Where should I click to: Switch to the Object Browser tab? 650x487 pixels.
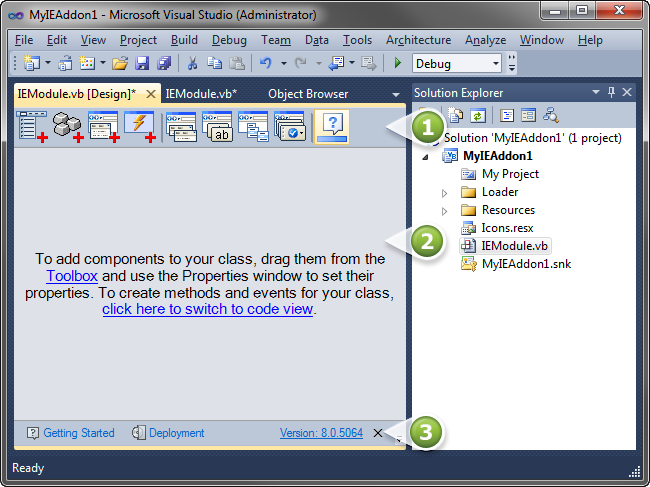pos(308,94)
